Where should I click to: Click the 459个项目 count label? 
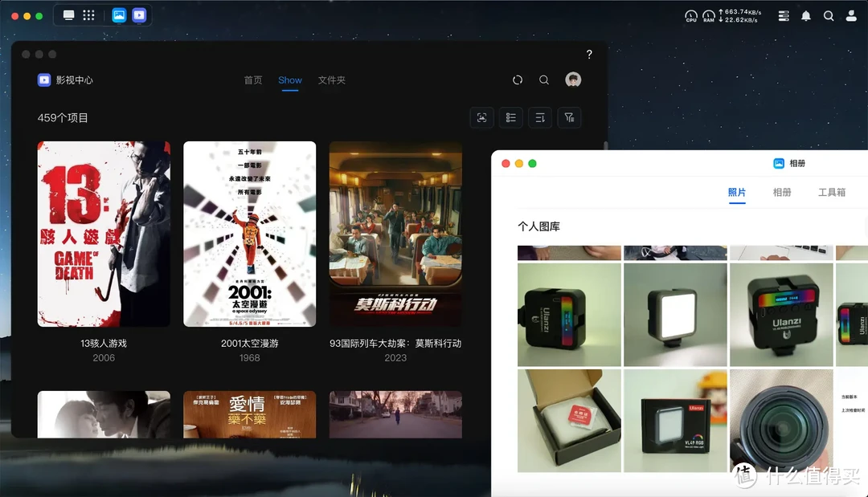pos(63,118)
